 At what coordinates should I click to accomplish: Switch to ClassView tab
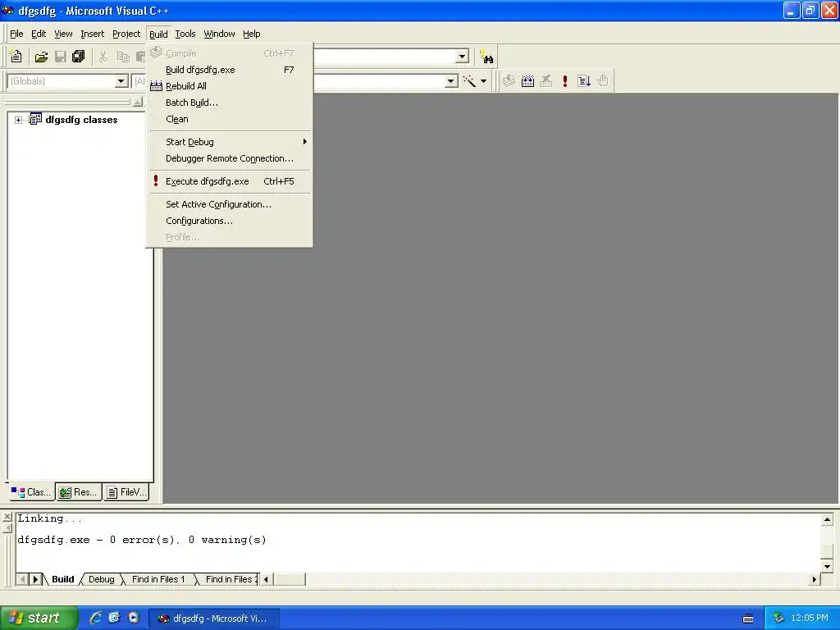(31, 492)
